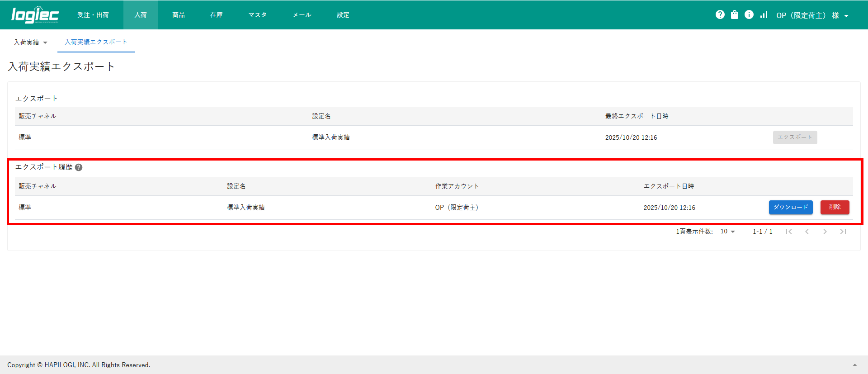Click the logiec logo
Image resolution: width=868 pixels, height=374 pixels.
[35, 15]
